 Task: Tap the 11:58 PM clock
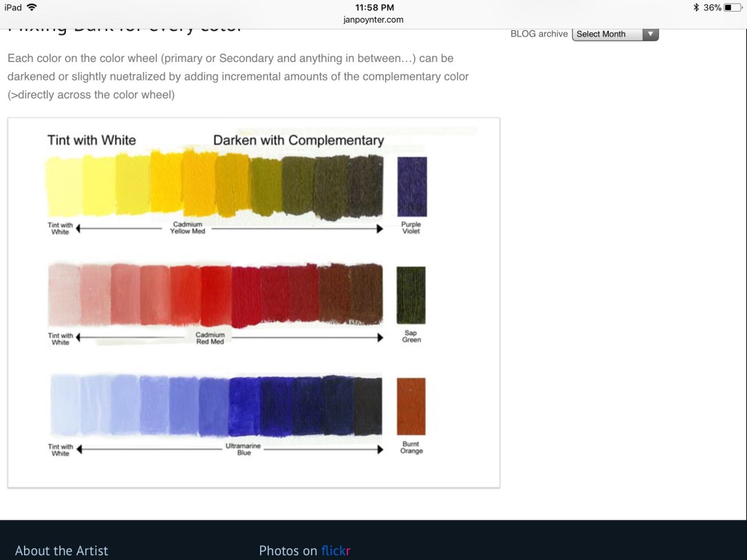pyautogui.click(x=374, y=8)
